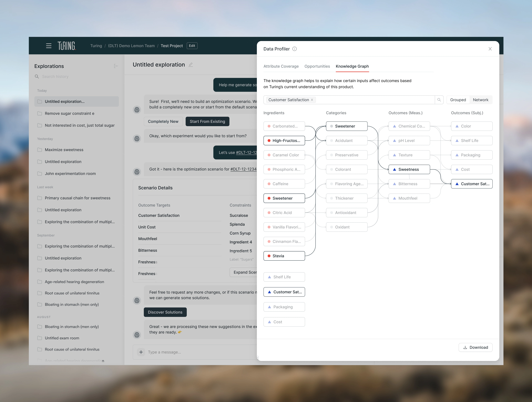
Task: Open the Attribute Coverage tab
Action: pyautogui.click(x=281, y=66)
